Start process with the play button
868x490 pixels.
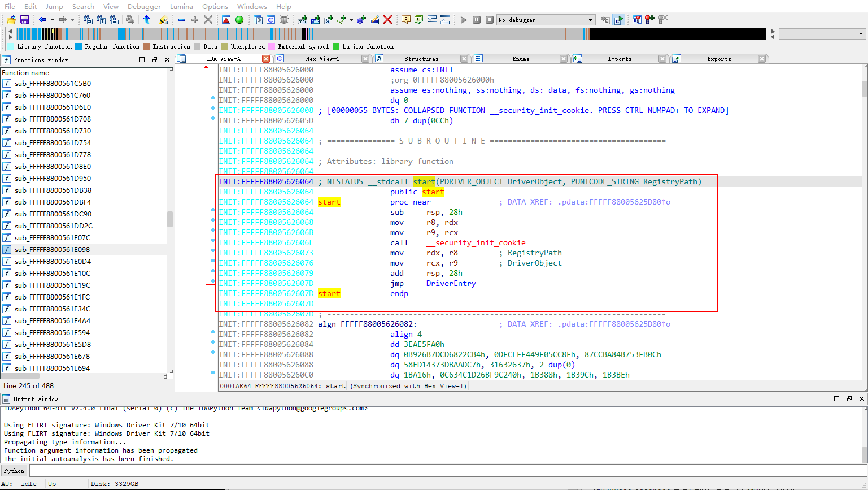464,20
